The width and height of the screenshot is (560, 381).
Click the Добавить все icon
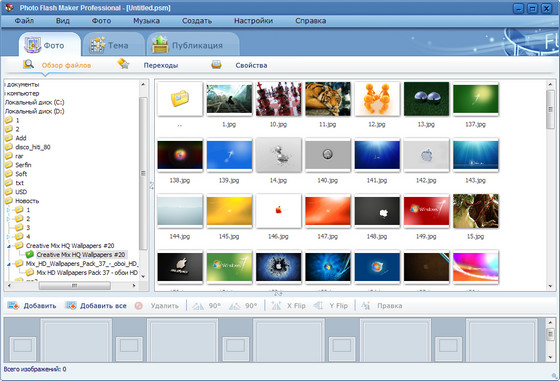[x=71, y=306]
